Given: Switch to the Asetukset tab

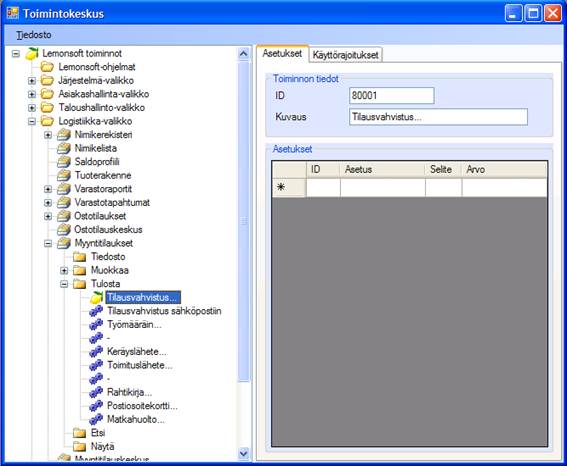Looking at the screenshot, I should (282, 54).
